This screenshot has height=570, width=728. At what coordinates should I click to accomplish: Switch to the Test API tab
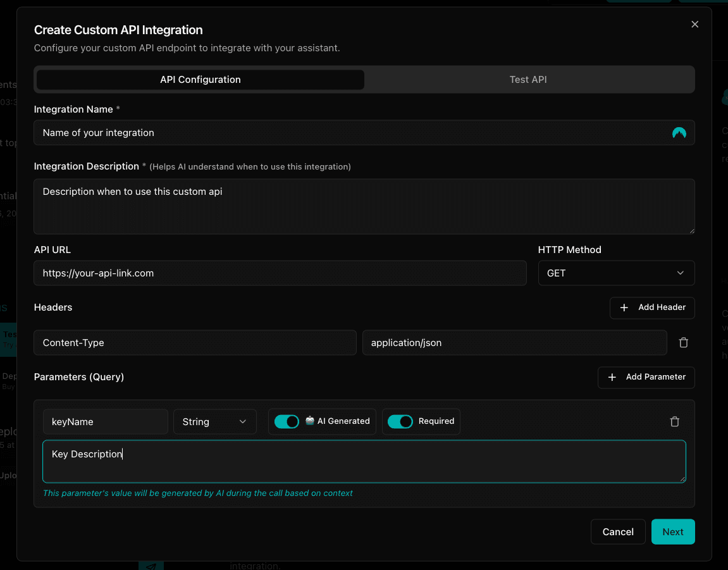click(528, 79)
